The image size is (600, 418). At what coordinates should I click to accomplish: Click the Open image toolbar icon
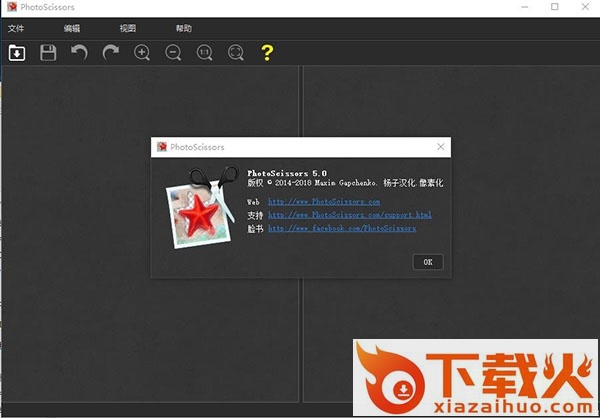17,52
